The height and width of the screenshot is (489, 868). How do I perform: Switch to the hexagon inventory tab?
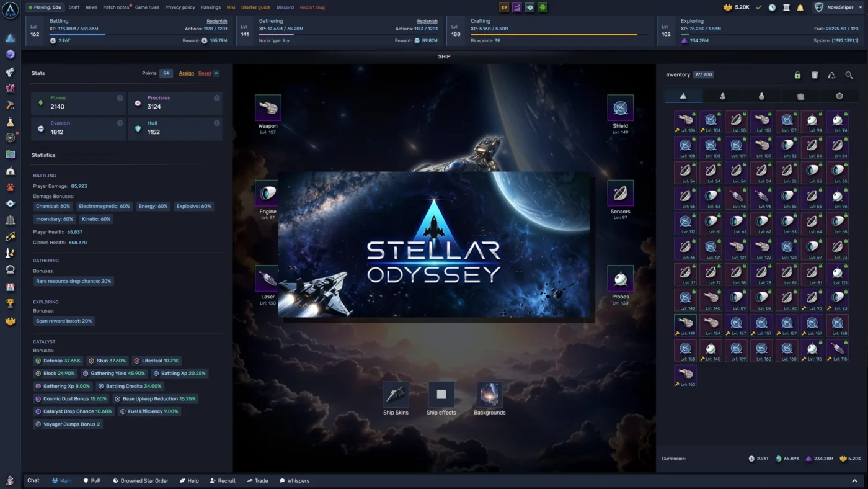839,96
